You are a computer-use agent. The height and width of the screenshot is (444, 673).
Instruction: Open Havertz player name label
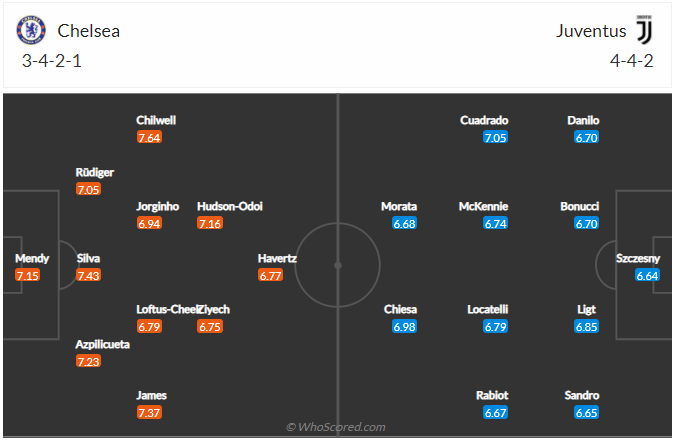pos(277,258)
